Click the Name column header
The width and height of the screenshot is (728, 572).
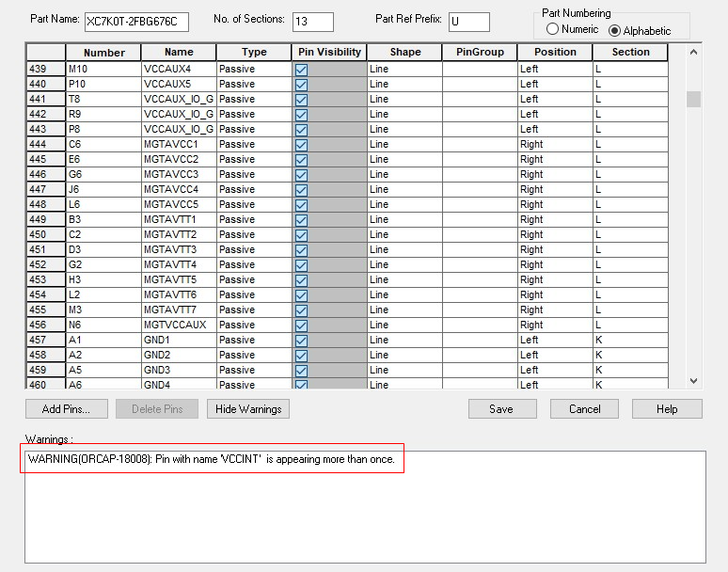tap(179, 53)
